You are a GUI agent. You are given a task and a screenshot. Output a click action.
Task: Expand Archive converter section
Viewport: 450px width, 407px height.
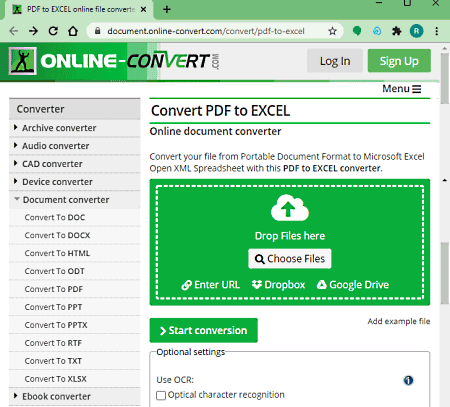pos(75,128)
